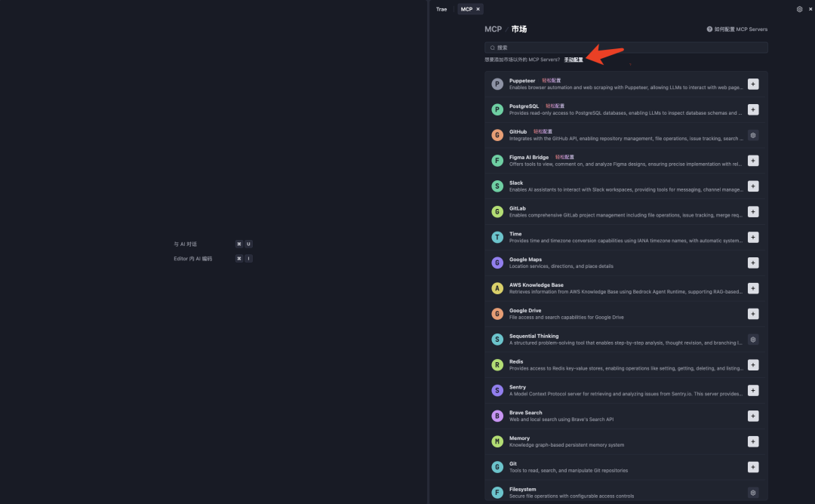This screenshot has width=815, height=504.
Task: Add the Memory server
Action: (752, 441)
